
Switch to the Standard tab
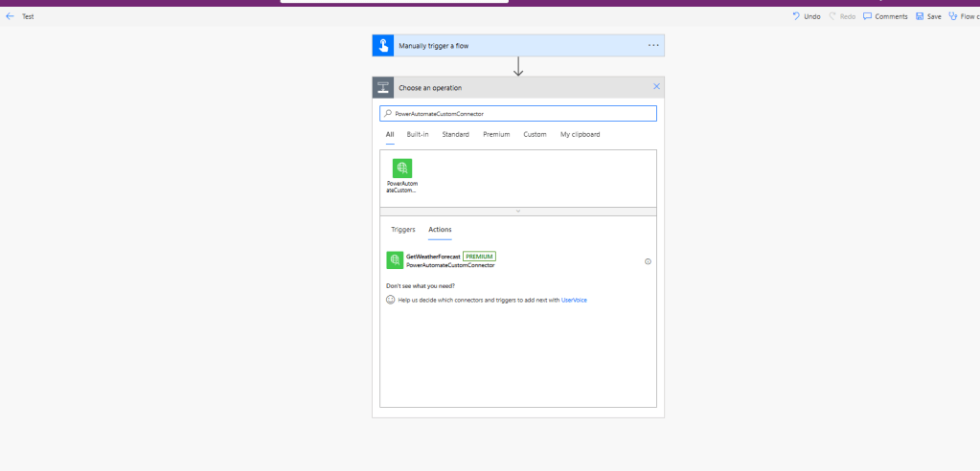456,134
